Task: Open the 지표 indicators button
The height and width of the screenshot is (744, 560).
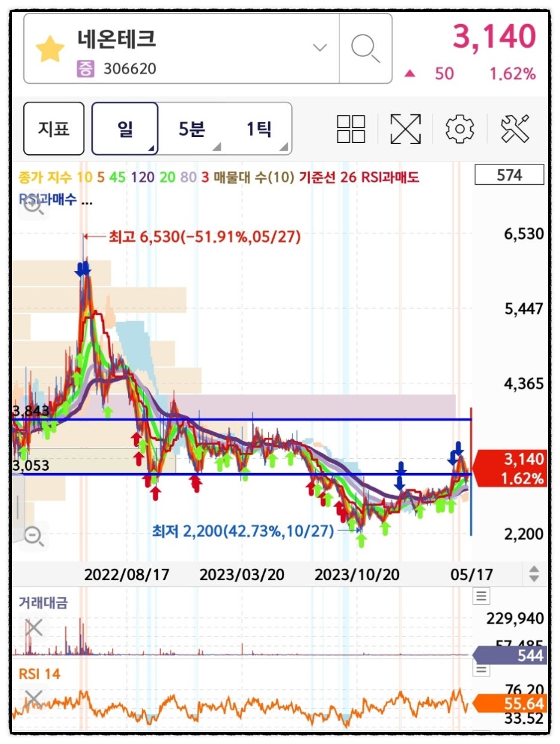Action: pyautogui.click(x=54, y=129)
